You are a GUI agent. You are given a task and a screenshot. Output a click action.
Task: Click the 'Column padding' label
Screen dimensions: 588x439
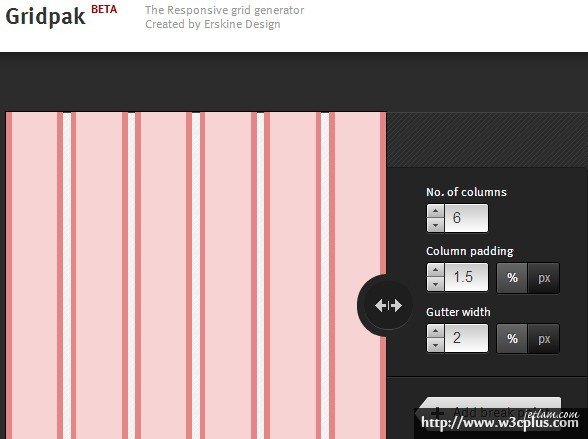point(470,251)
